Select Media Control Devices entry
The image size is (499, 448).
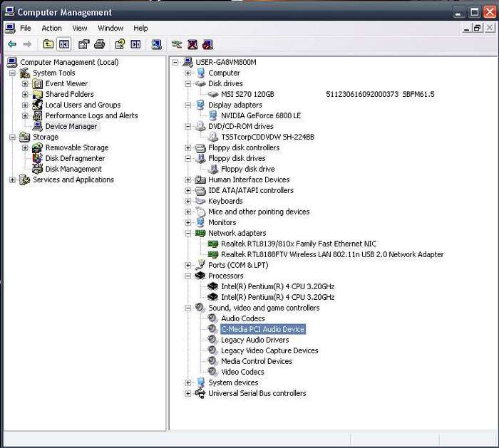pyautogui.click(x=257, y=362)
